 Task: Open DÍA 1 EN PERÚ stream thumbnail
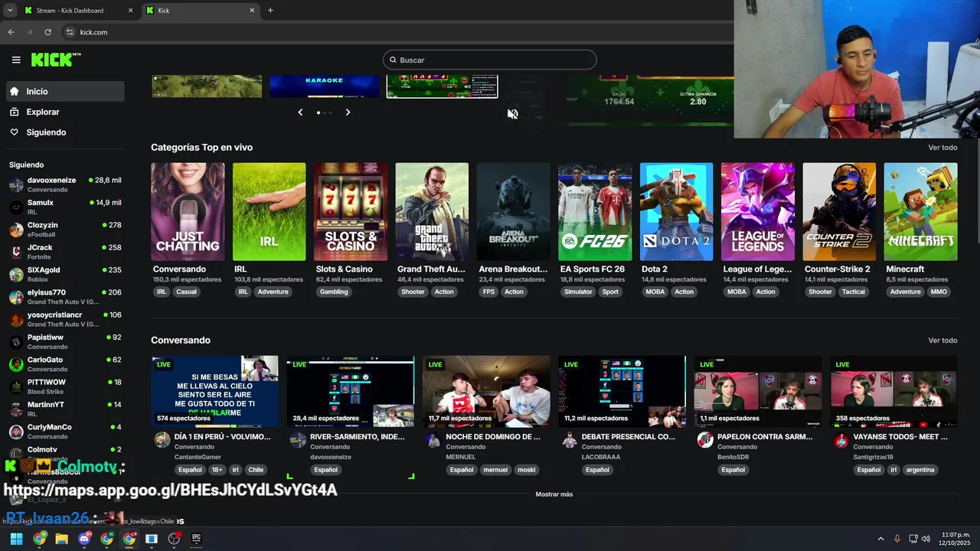pos(214,391)
